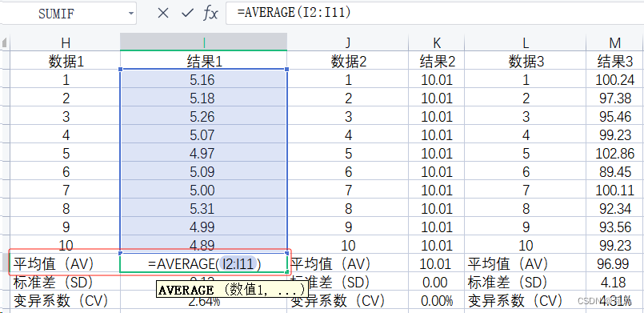Click the 标准差 (SD) label in column H
Viewport: 644px width, 313px height.
[53, 283]
